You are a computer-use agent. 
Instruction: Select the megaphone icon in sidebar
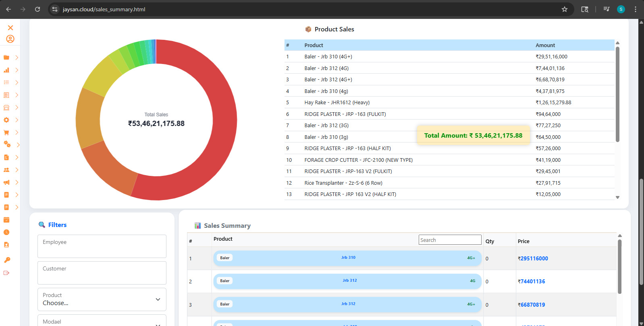(6, 182)
